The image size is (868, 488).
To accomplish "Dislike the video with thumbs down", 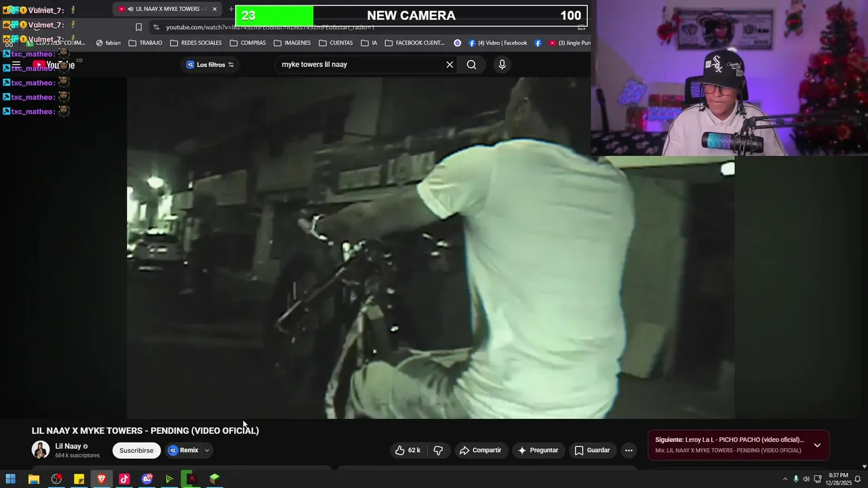I will click(x=438, y=450).
